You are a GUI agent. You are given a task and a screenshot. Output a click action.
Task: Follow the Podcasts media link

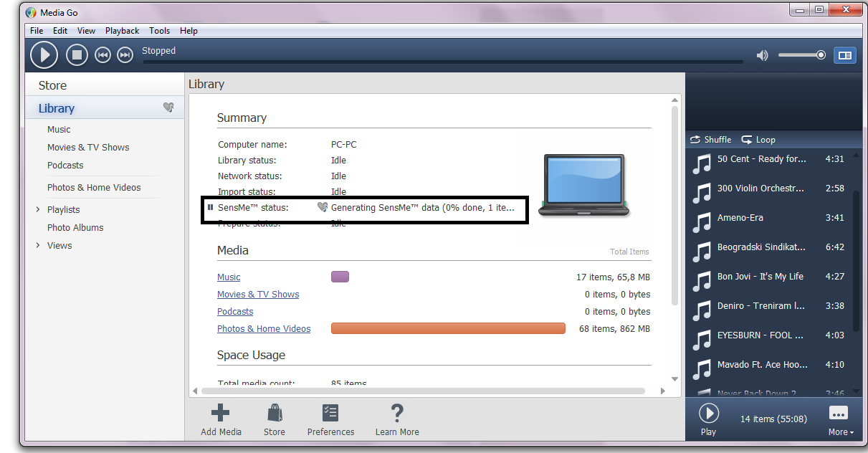235,312
